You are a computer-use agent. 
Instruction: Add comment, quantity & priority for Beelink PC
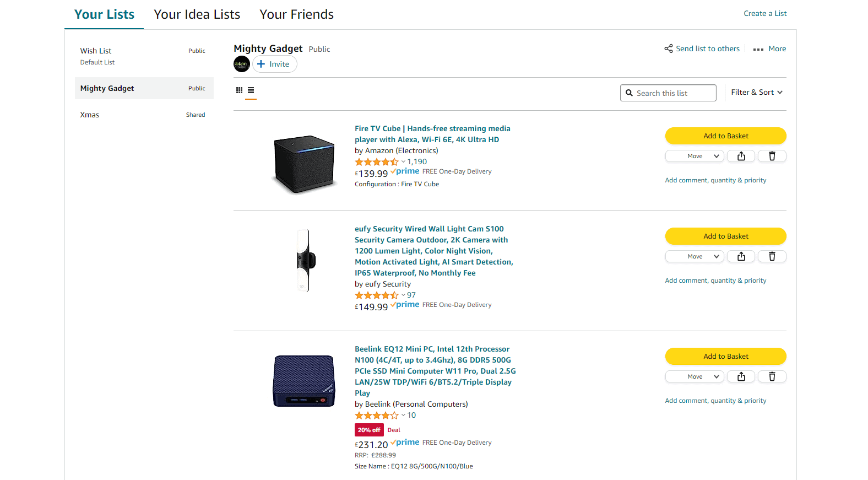point(715,400)
